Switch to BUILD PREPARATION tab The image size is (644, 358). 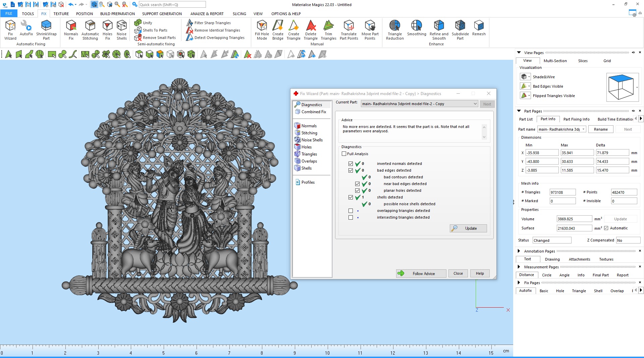(x=117, y=14)
